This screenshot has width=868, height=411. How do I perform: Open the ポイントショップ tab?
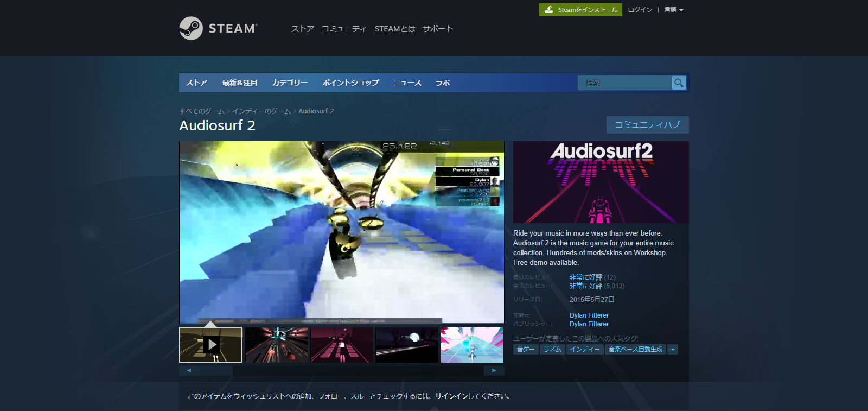point(350,83)
